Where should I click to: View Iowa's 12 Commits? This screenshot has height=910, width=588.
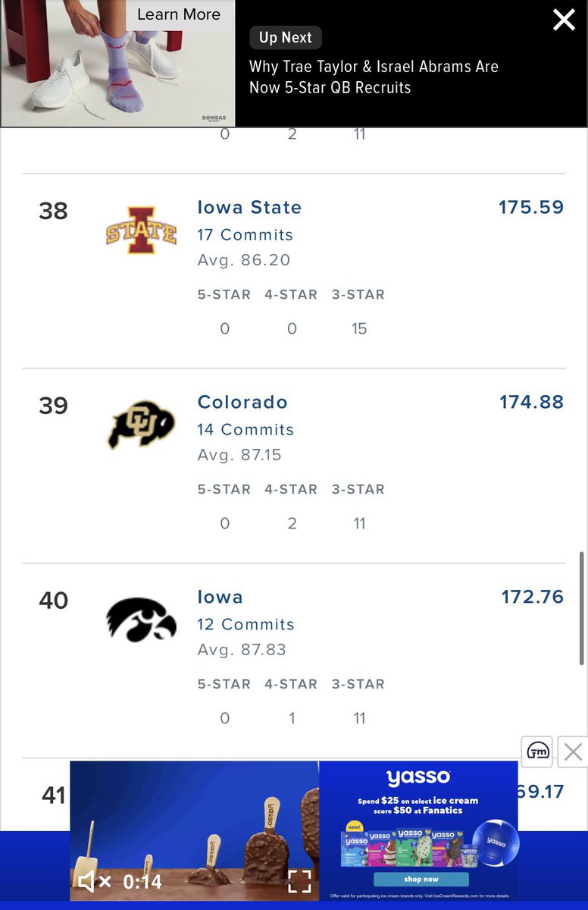pyautogui.click(x=246, y=625)
